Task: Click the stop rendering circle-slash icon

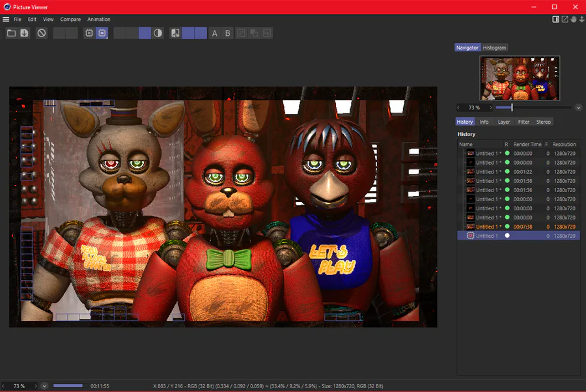Action: pos(42,33)
